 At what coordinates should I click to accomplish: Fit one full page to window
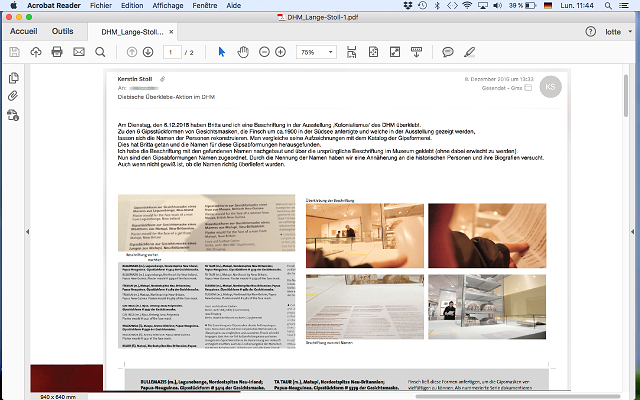[373, 52]
